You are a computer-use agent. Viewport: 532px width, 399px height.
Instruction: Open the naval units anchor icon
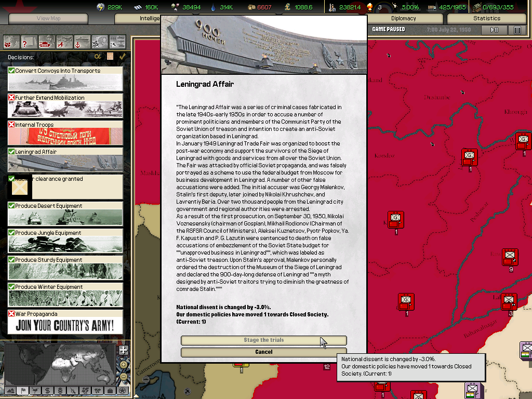82,41
